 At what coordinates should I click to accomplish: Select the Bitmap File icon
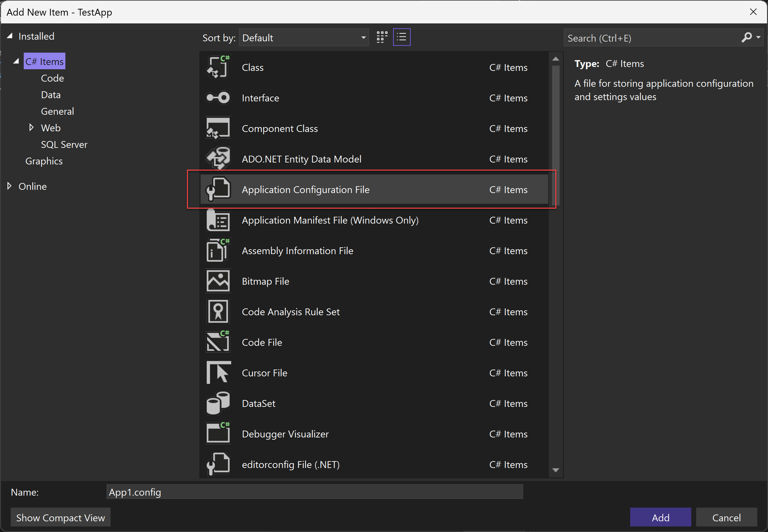(218, 280)
